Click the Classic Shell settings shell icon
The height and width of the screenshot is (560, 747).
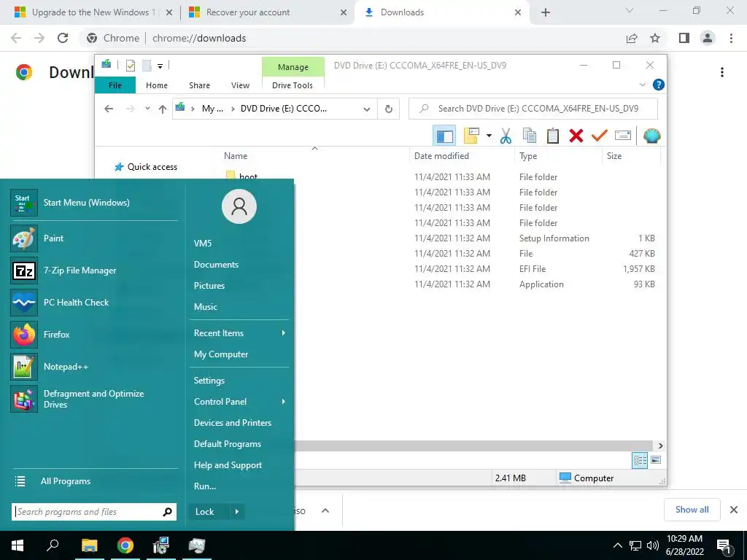[651, 136]
